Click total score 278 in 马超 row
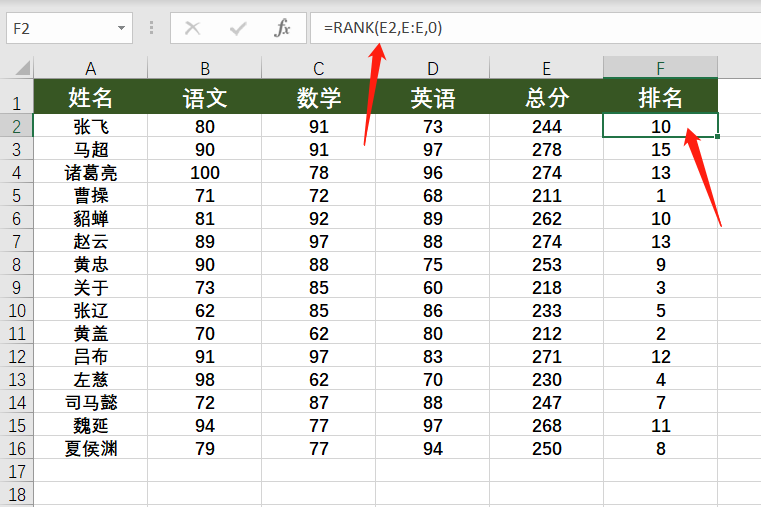The image size is (761, 507). pyautogui.click(x=546, y=149)
